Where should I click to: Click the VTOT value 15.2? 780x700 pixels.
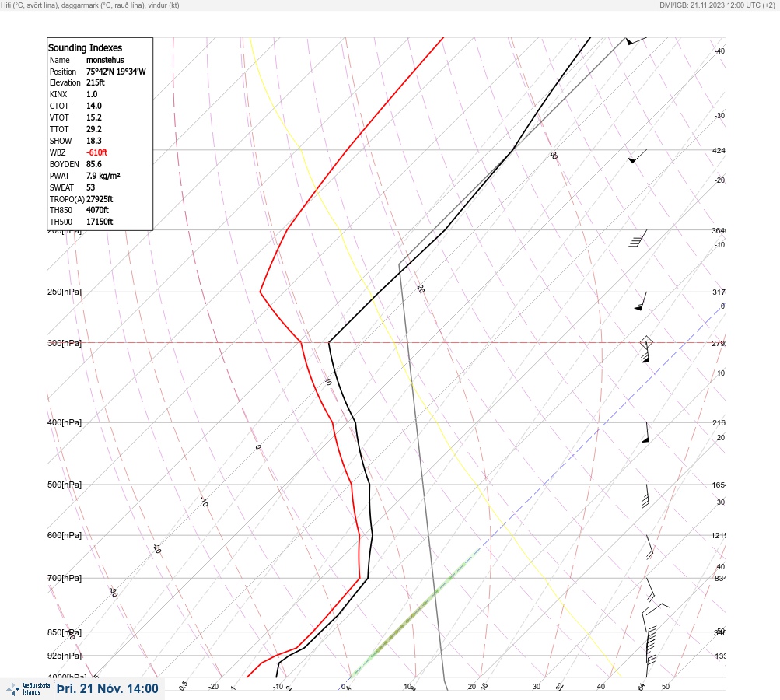point(94,117)
